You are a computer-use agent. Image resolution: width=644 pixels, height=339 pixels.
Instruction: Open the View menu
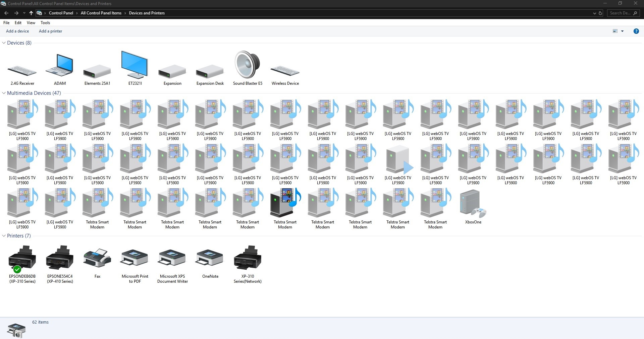31,23
